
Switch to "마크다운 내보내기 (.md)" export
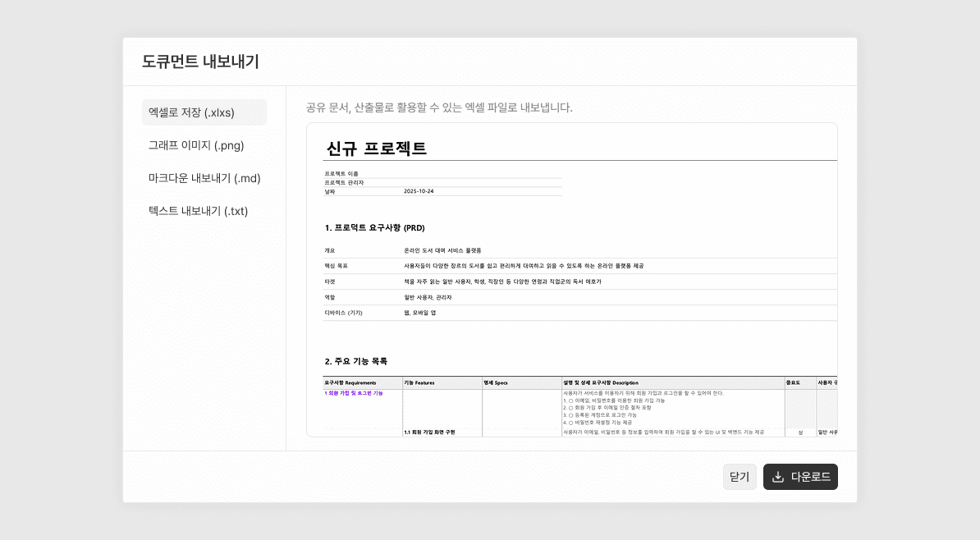204,178
